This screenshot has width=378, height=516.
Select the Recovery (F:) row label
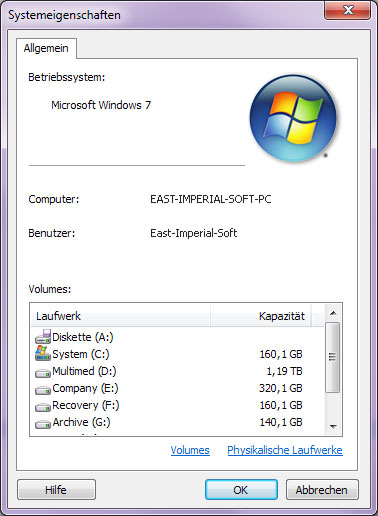(86, 405)
